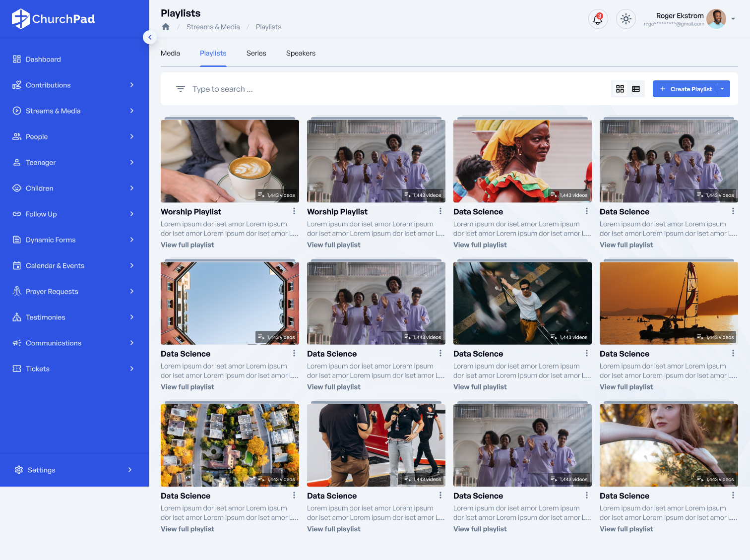Open the Dashboard sidebar item
The image size is (750, 560).
(43, 59)
